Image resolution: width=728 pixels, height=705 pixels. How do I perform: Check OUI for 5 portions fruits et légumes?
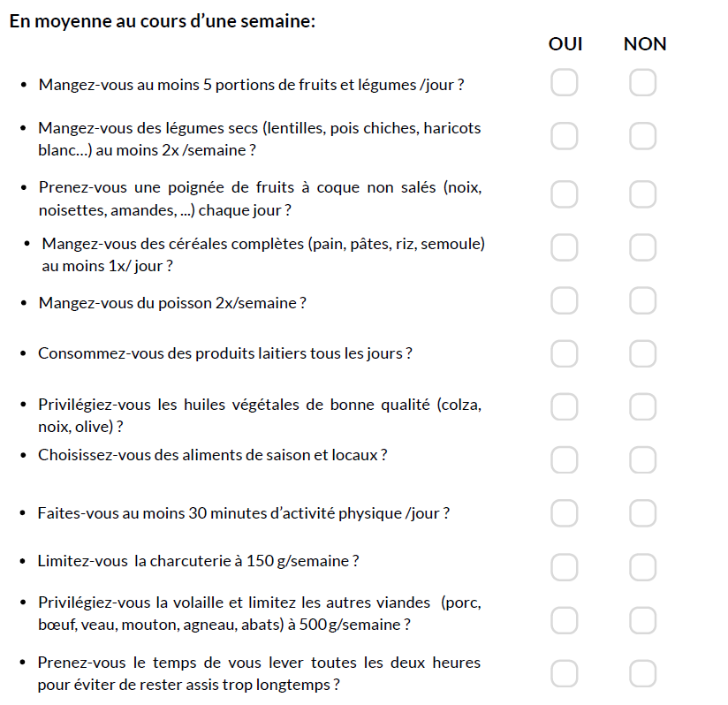564,83
